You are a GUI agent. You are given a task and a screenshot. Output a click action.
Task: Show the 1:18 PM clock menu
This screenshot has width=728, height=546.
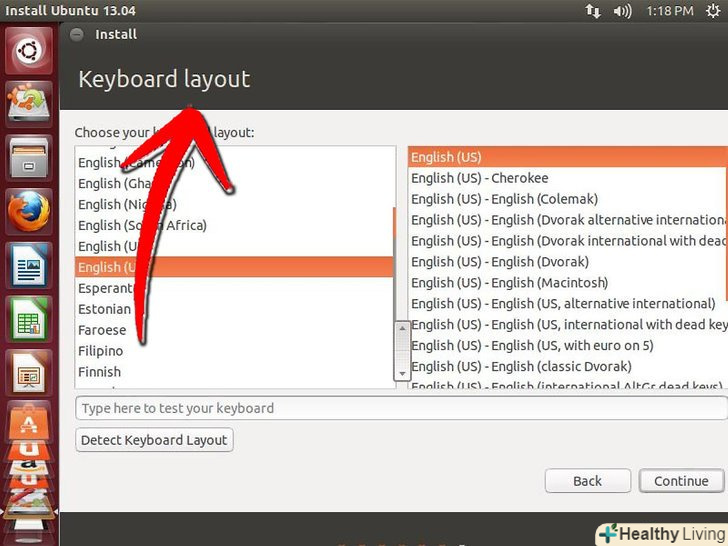(670, 11)
